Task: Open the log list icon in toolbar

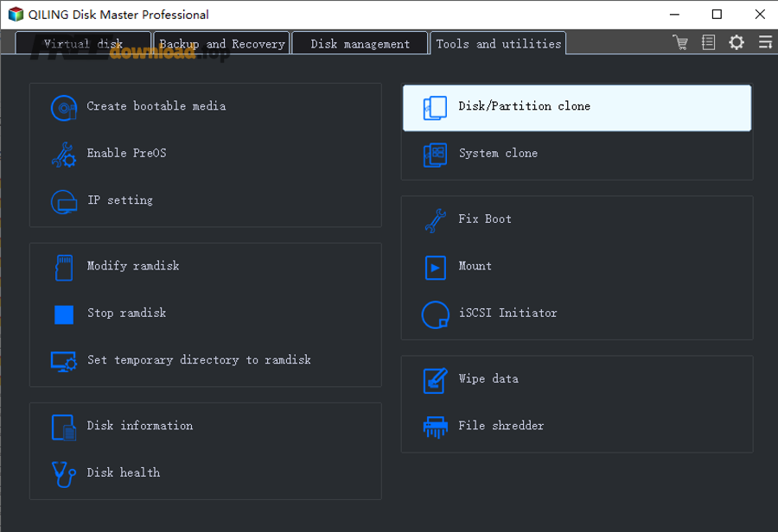Action: (x=709, y=42)
